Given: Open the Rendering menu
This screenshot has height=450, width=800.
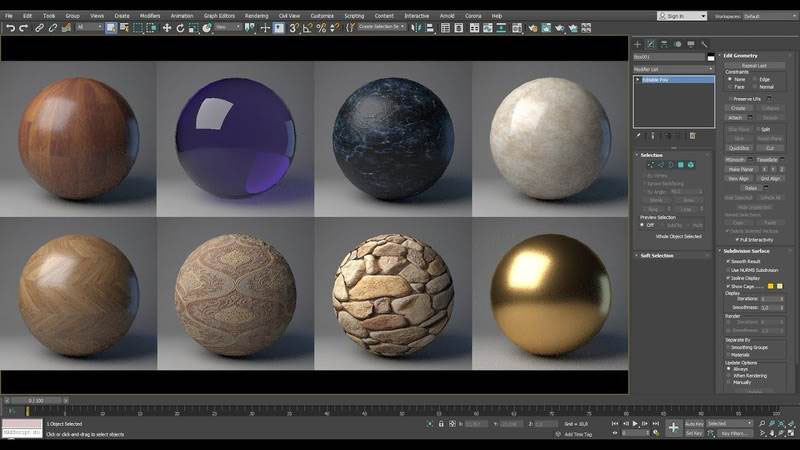Looking at the screenshot, I should (x=257, y=16).
